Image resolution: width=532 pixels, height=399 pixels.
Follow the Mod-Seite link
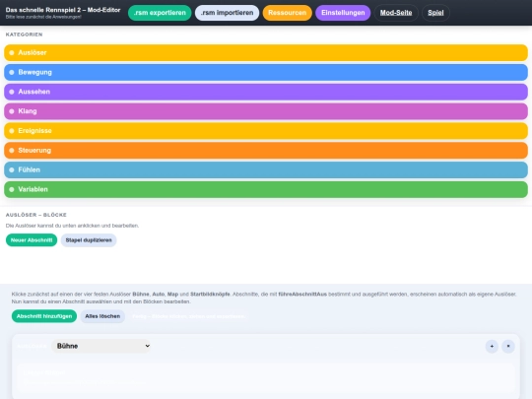[x=396, y=13]
